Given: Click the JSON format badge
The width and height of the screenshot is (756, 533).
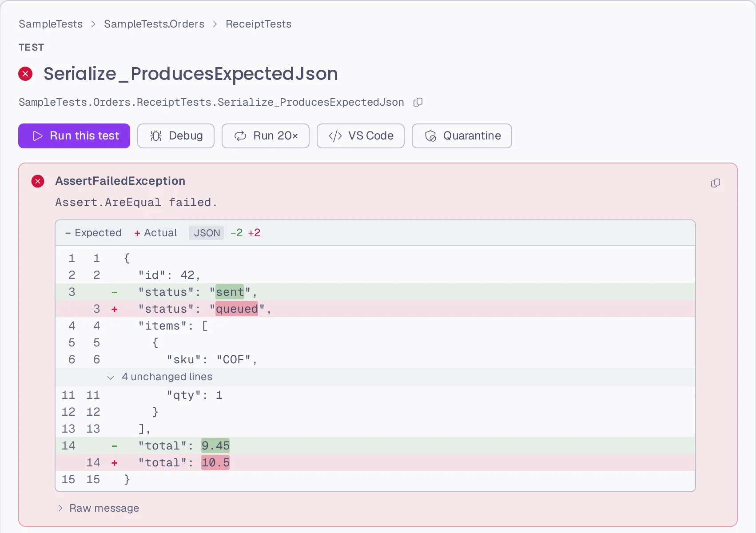Looking at the screenshot, I should click(x=207, y=233).
